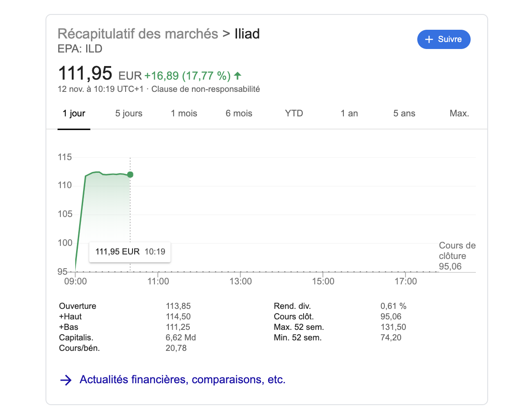This screenshot has height=420, width=510.
Task: Show the Max. time range
Action: [459, 114]
